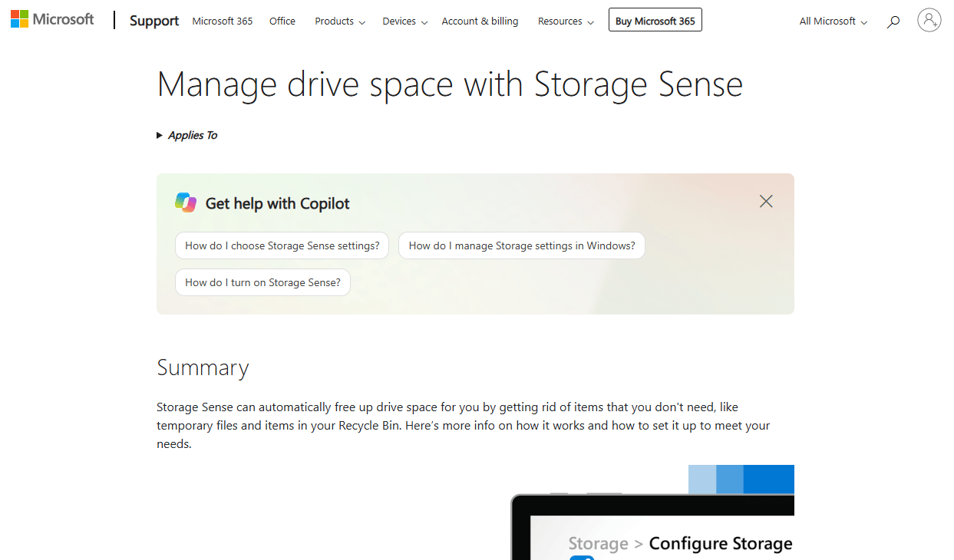
Task: Click the Storage Sense configuration screenshot image
Action: tap(652, 512)
